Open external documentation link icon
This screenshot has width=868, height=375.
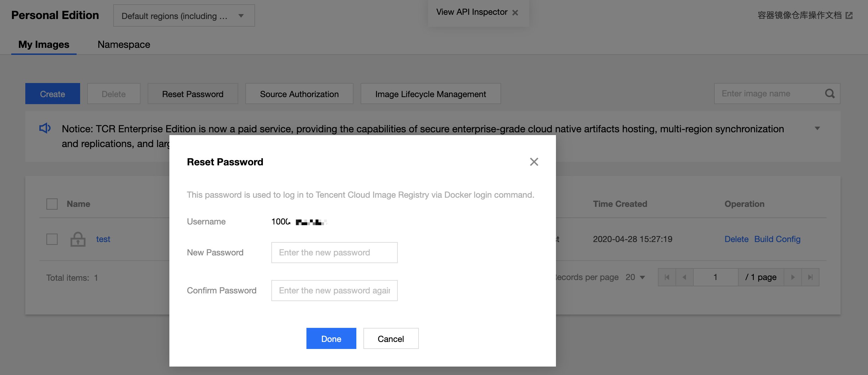[x=849, y=15]
